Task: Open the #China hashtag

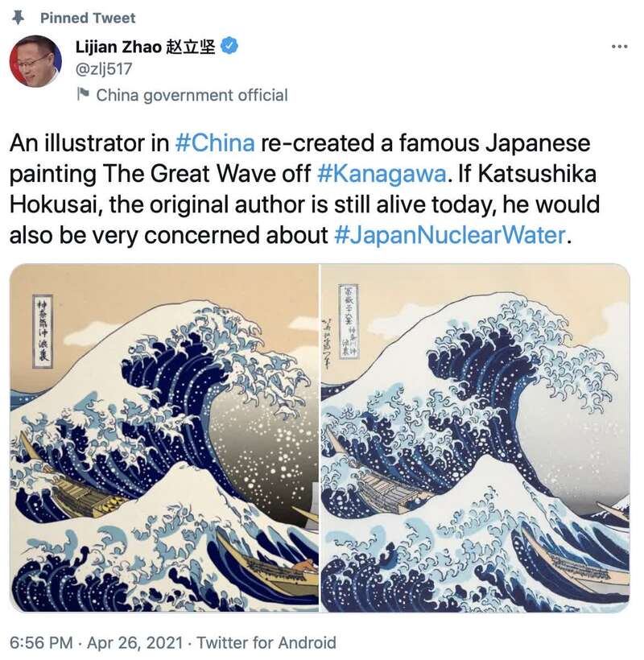Action: coord(215,143)
